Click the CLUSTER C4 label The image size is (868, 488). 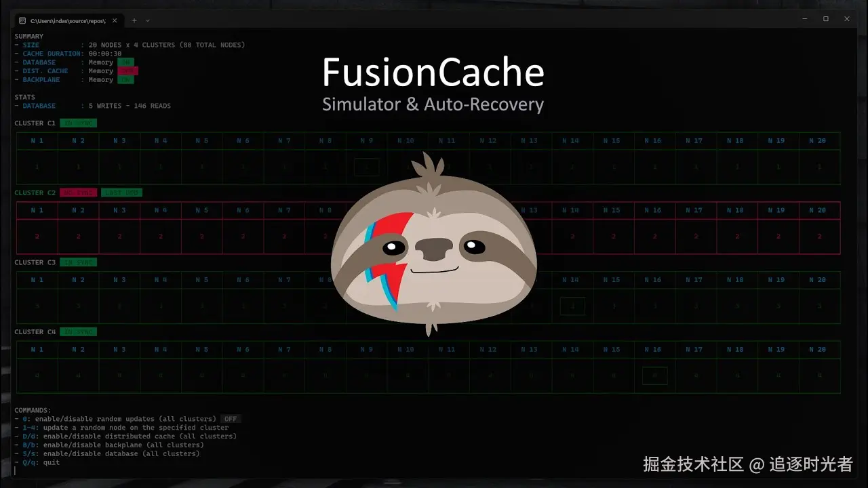[x=35, y=332]
